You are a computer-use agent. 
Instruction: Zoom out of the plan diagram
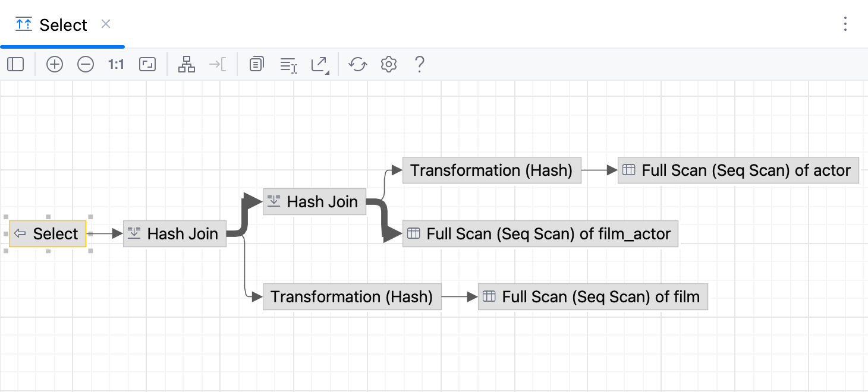tap(86, 64)
